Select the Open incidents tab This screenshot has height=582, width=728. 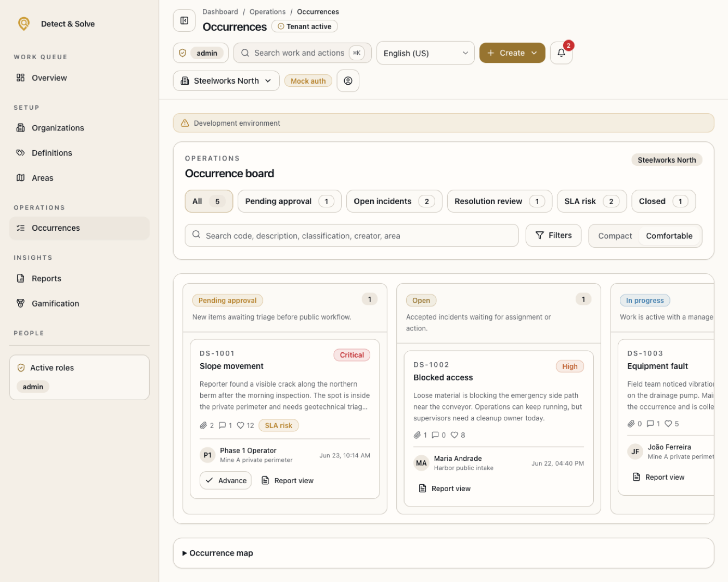pyautogui.click(x=394, y=201)
